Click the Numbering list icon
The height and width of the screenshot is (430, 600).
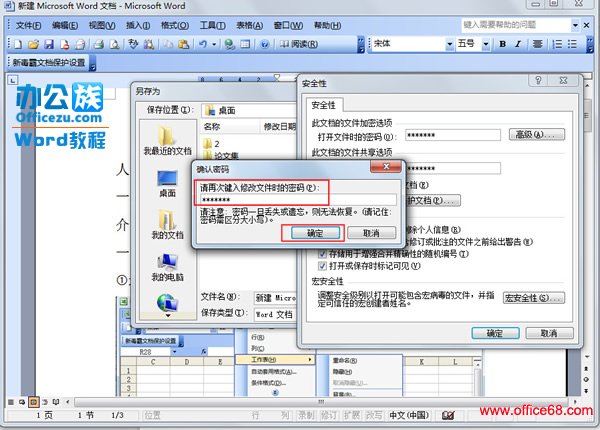coord(558,44)
